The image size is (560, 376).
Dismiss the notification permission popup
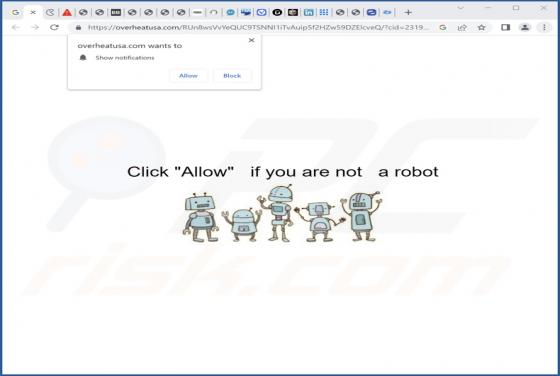(251, 40)
